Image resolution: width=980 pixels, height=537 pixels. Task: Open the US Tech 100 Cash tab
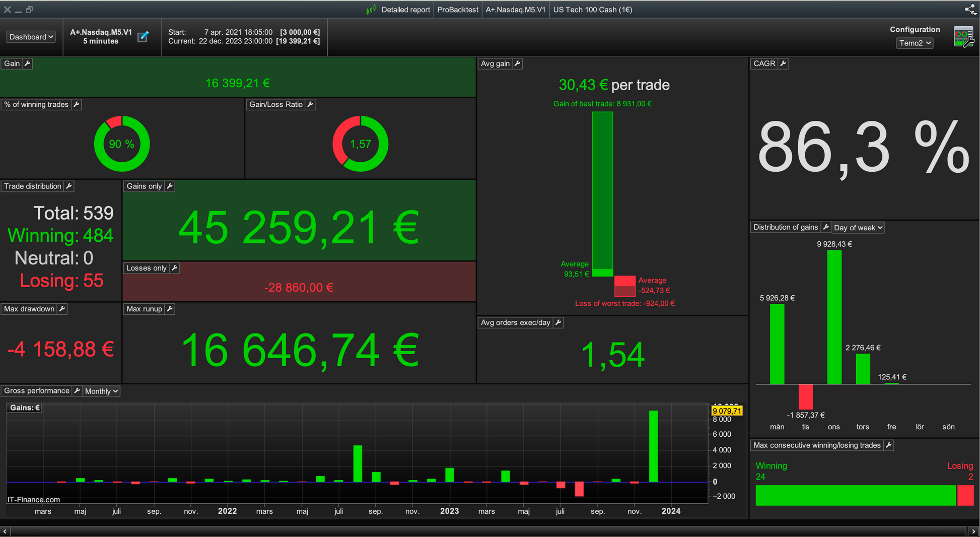coord(593,10)
